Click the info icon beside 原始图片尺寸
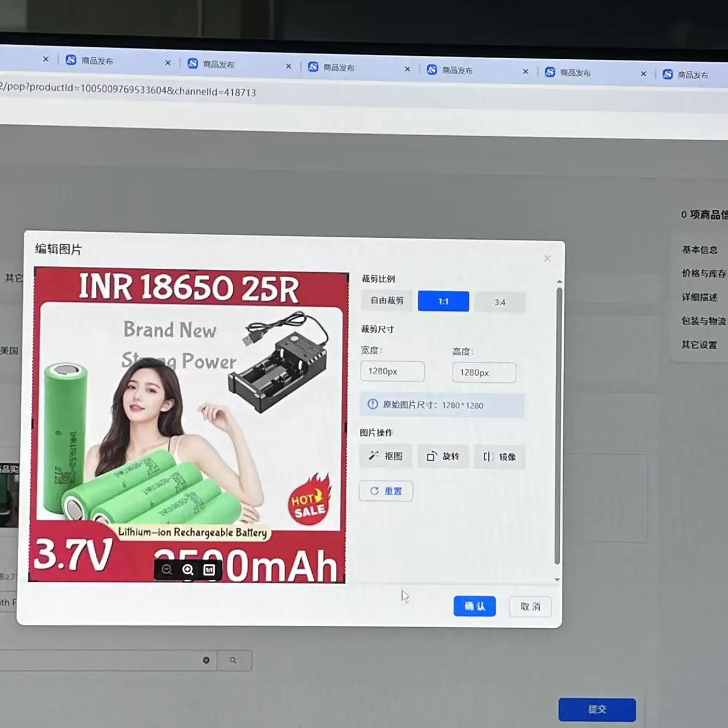 [373, 404]
